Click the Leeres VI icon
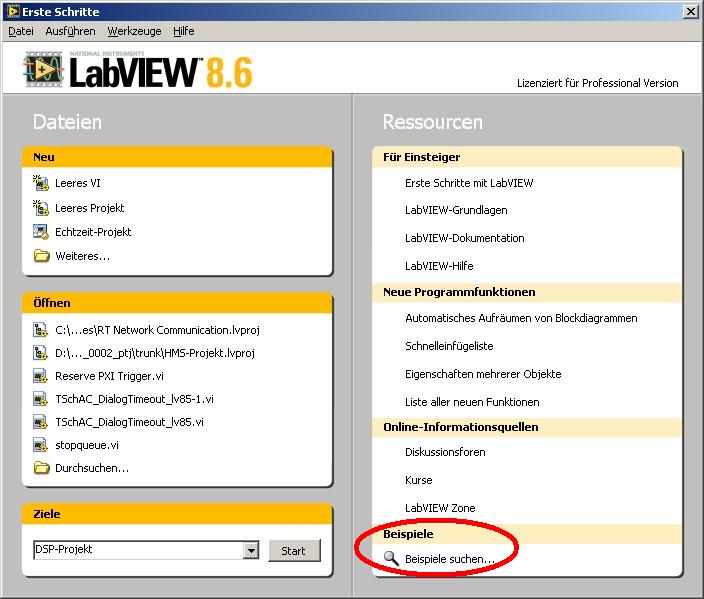The width and height of the screenshot is (704, 599). click(x=41, y=183)
